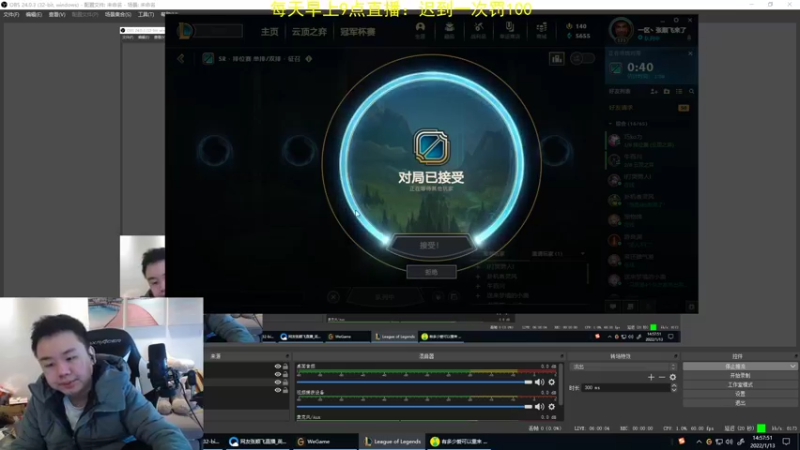Go back with the lobby back arrow

181,59
